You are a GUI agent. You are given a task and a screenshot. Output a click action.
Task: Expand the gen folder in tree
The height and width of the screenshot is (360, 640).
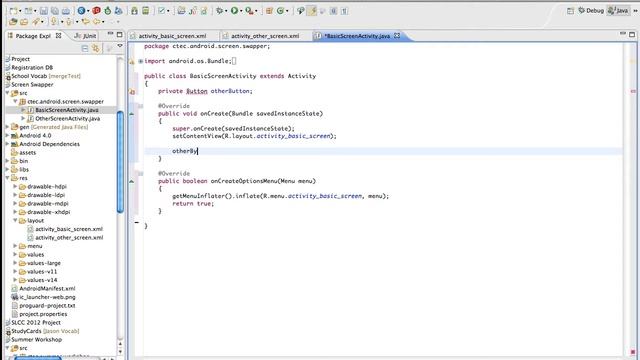tap(7, 127)
